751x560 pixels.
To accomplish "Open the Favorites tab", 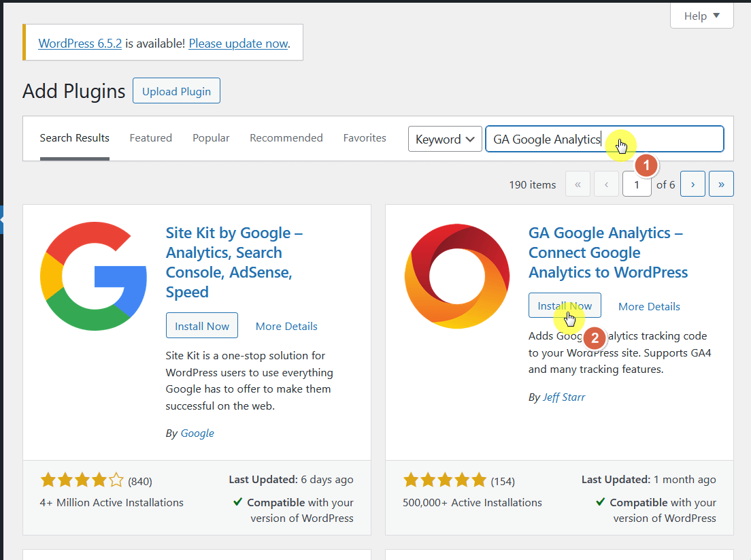I will click(365, 138).
